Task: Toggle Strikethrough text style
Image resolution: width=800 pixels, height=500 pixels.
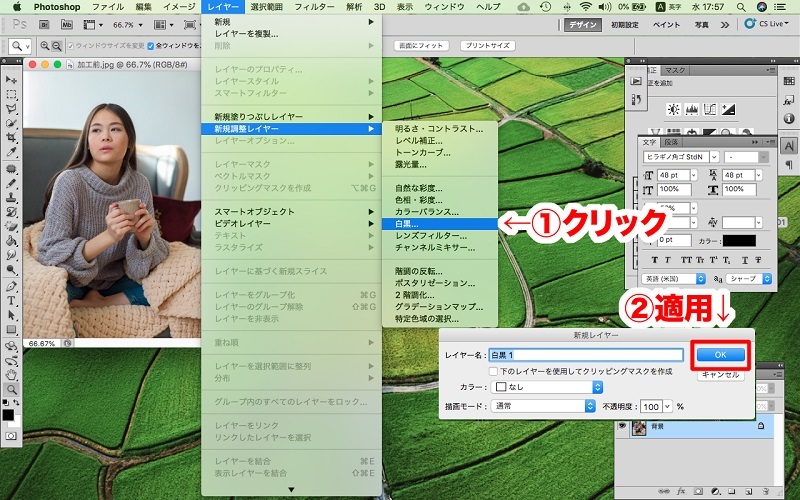Action: point(758,260)
